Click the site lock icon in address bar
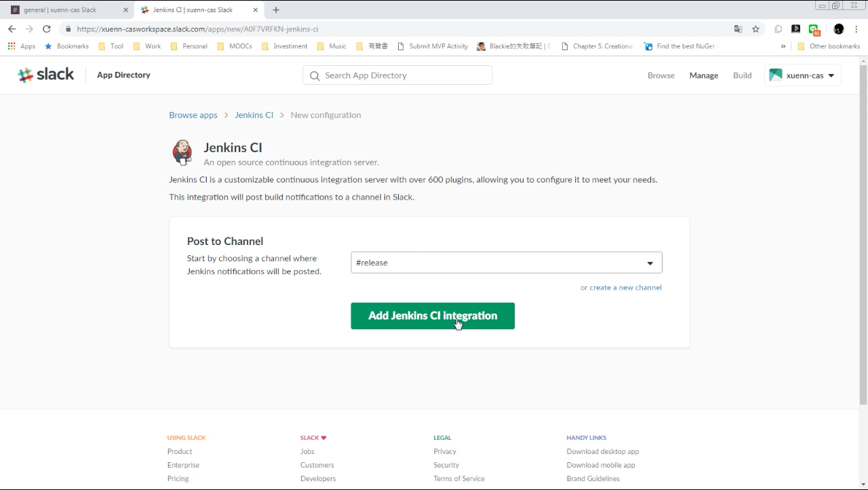This screenshot has width=868, height=490. coord(68,29)
